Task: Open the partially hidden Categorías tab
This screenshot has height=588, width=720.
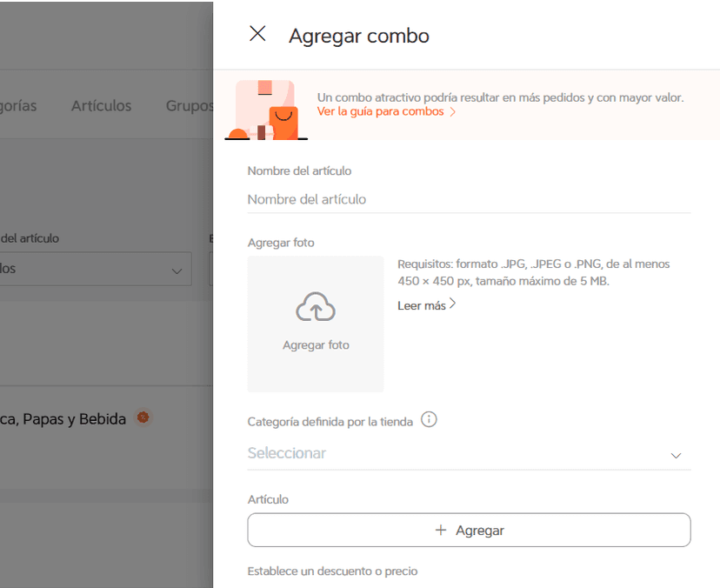Action: (17, 105)
